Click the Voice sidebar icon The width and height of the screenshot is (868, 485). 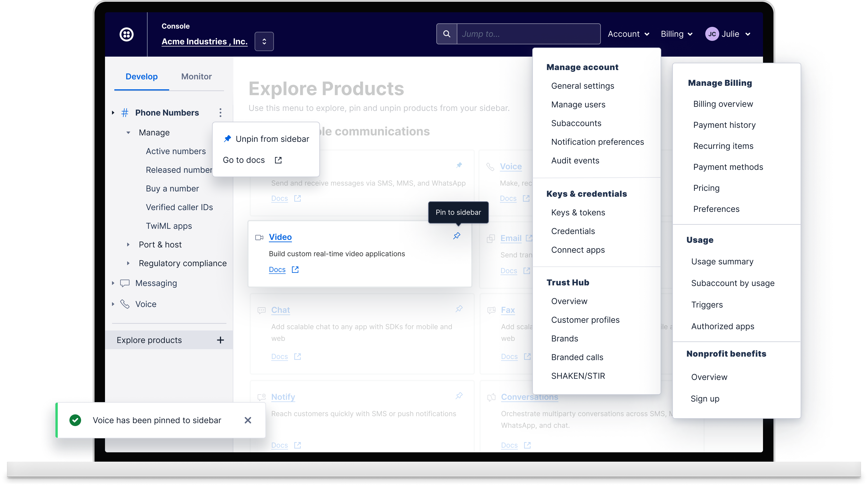[x=125, y=304]
